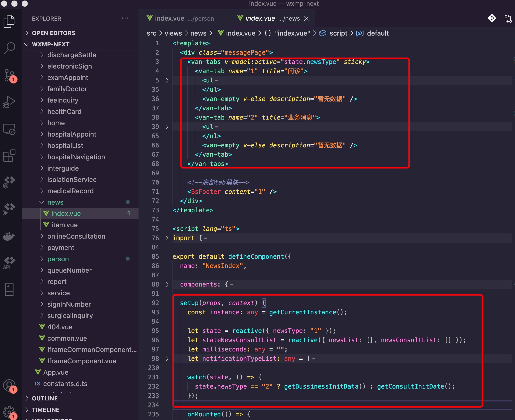Open the Run and Debug view
515x420 pixels.
(9, 102)
